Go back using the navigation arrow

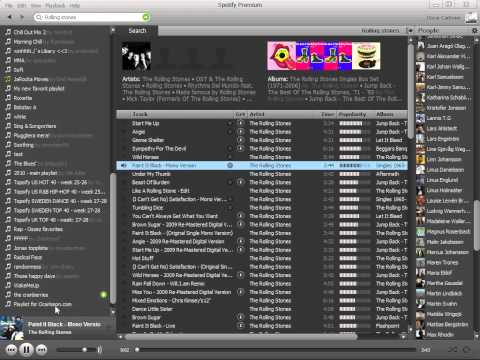coord(10,17)
